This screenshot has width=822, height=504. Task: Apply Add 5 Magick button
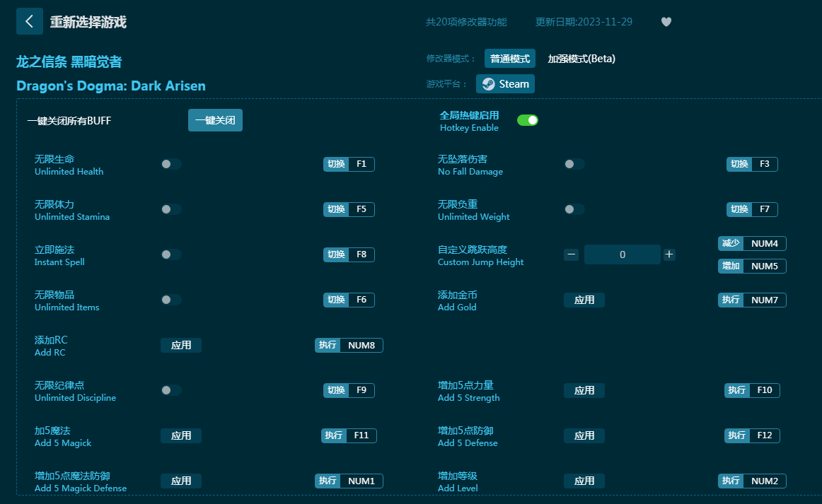click(181, 436)
